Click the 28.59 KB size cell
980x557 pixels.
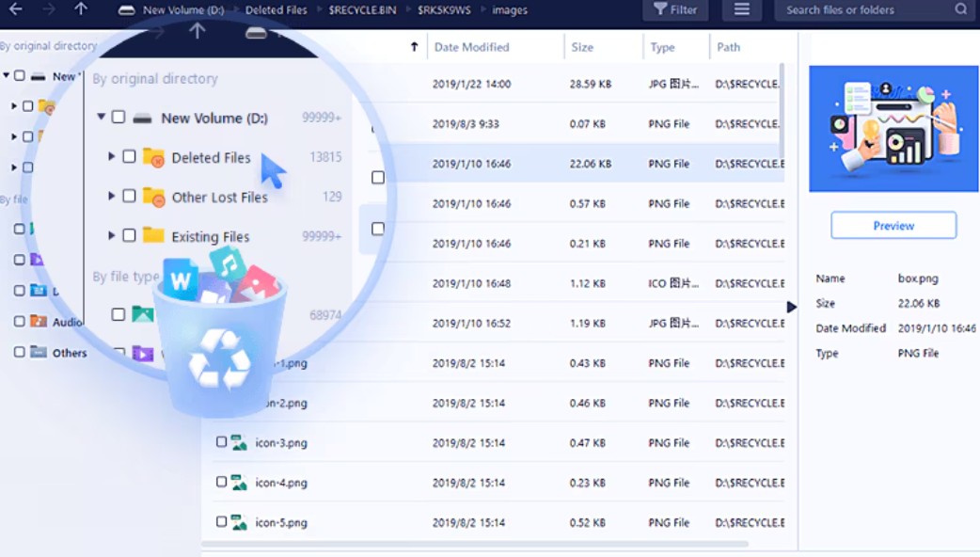(x=590, y=84)
